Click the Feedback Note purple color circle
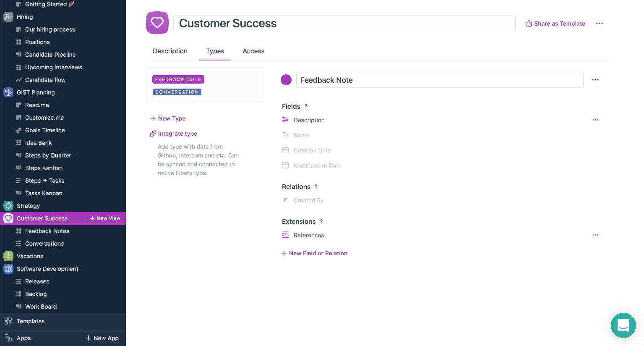The height and width of the screenshot is (346, 644). (286, 80)
